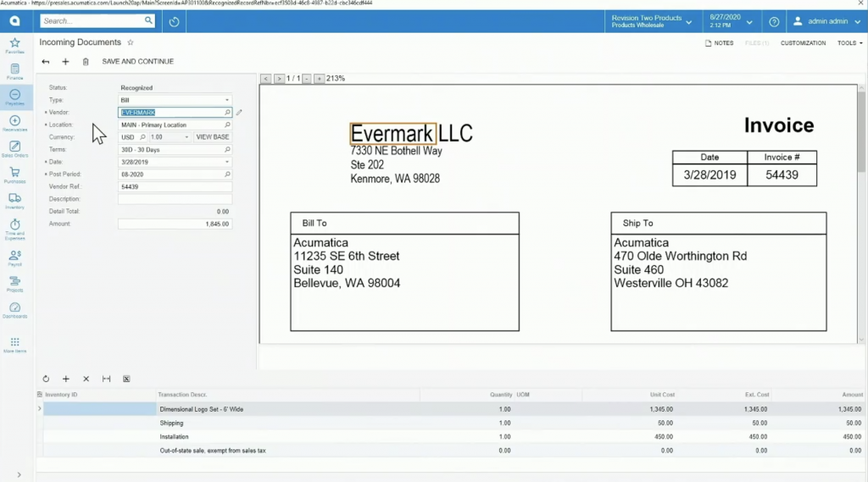Show More Items in sidebar
This screenshot has height=482, width=868.
tap(15, 346)
